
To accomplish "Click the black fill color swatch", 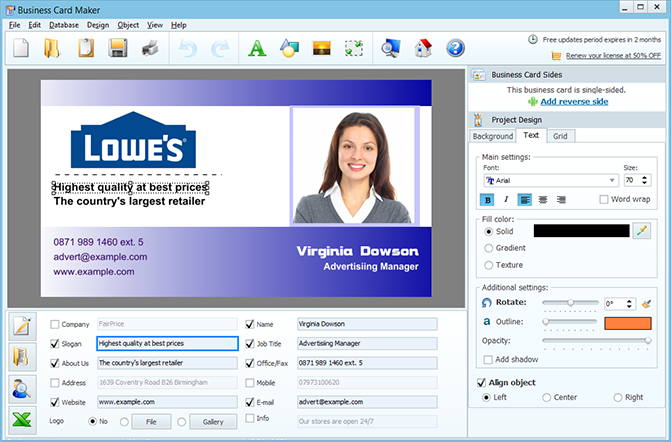I will coord(582,231).
